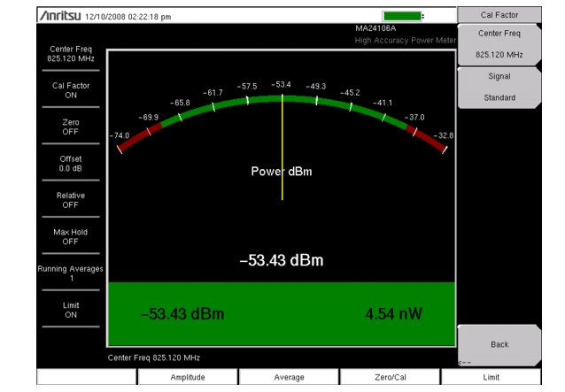
Task: Click the white -53.43 dBm reading
Action: click(282, 260)
